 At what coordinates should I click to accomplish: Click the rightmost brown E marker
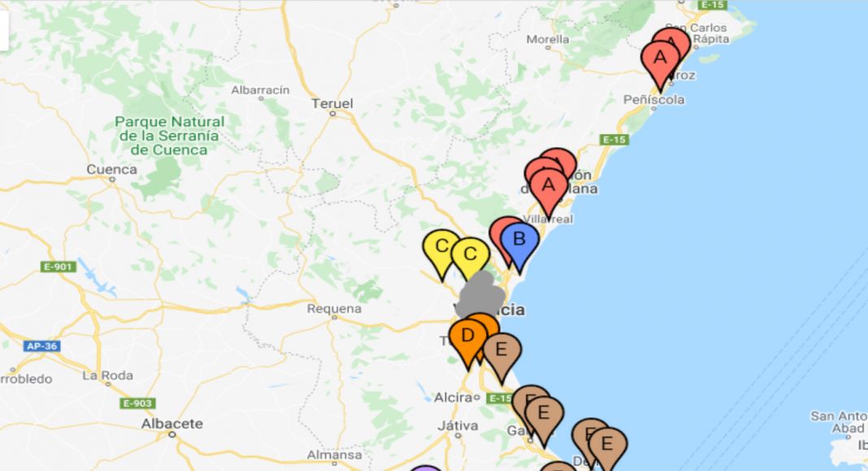pyautogui.click(x=607, y=447)
